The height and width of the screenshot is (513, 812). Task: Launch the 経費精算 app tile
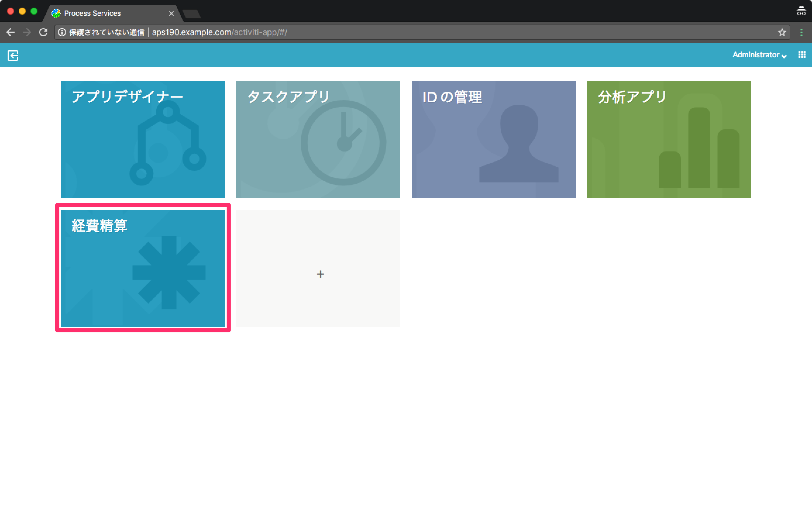(x=143, y=268)
